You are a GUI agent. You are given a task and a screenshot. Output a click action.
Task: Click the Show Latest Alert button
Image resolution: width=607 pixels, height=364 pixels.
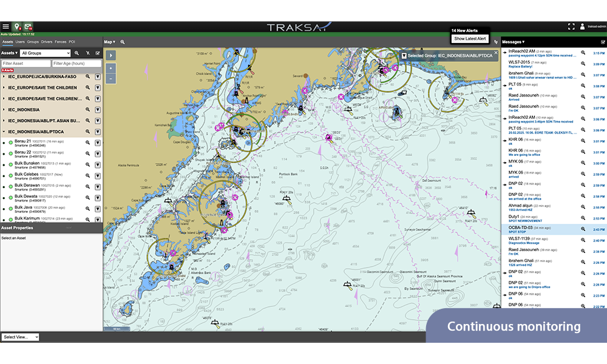[x=470, y=39]
